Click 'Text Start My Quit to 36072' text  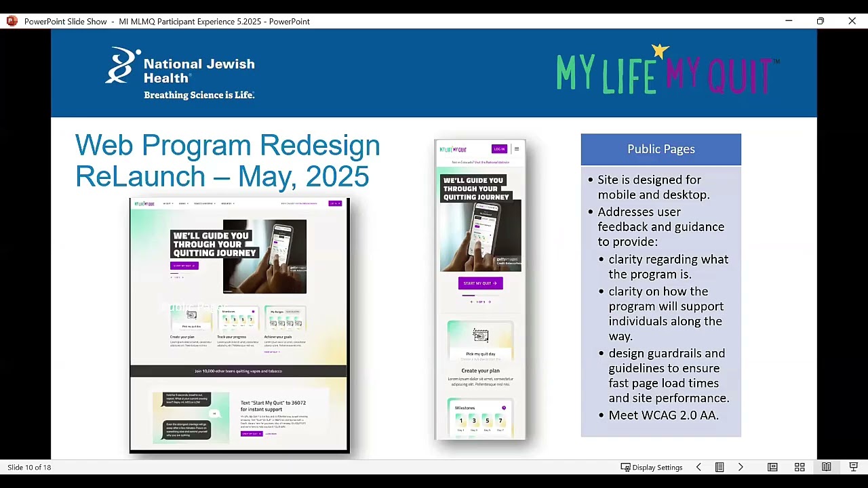coord(273,406)
